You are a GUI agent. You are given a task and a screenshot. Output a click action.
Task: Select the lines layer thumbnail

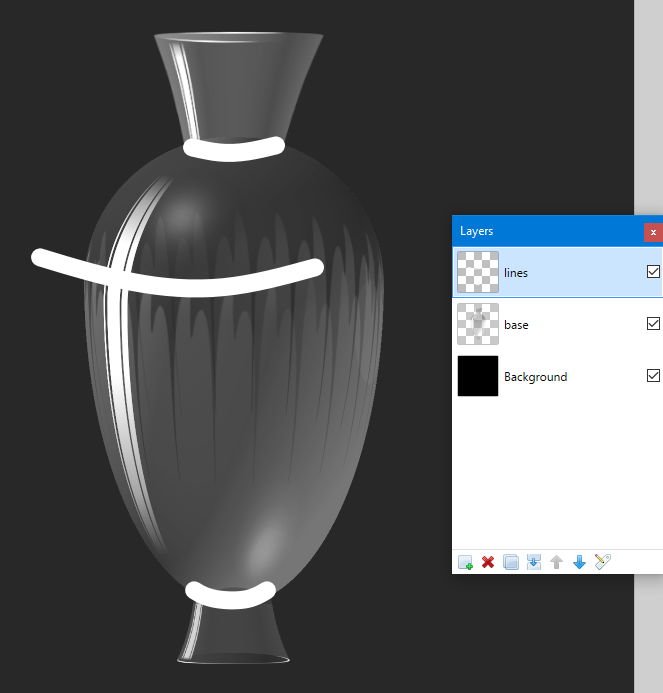[478, 272]
